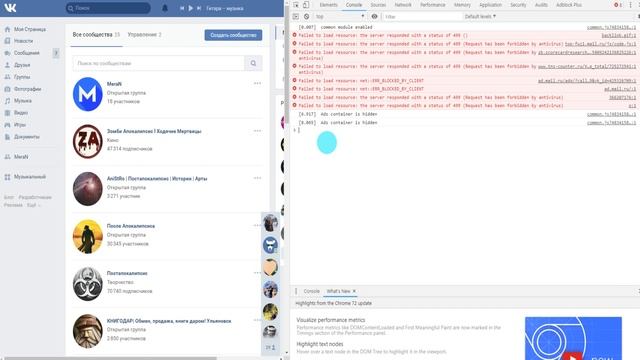Viewport: 640px width, 360px height.
Task: Open Друзья in the left sidebar
Action: [x=22, y=65]
